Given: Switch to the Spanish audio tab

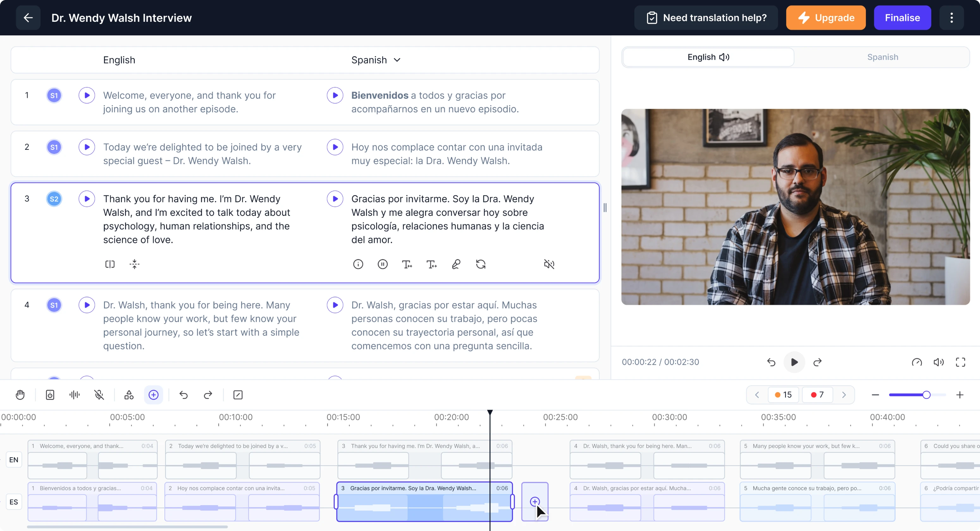Looking at the screenshot, I should [882, 57].
